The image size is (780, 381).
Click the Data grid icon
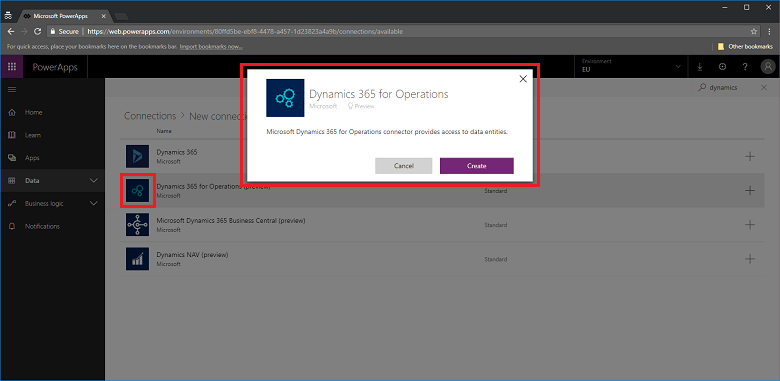(x=12, y=181)
